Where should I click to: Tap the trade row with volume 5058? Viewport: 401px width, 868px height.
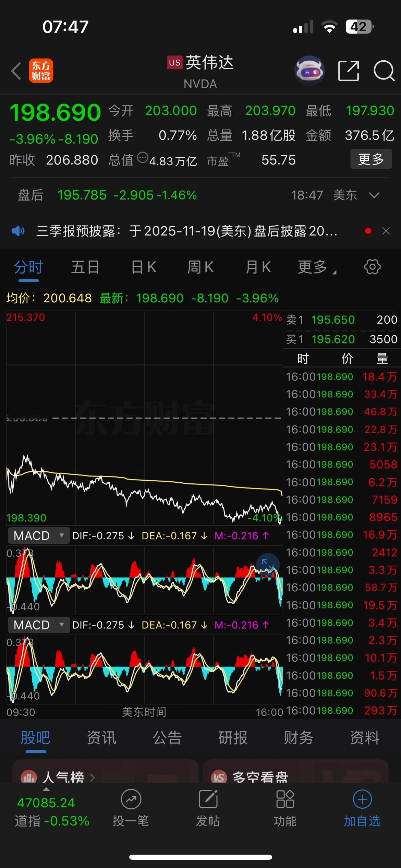(342, 464)
